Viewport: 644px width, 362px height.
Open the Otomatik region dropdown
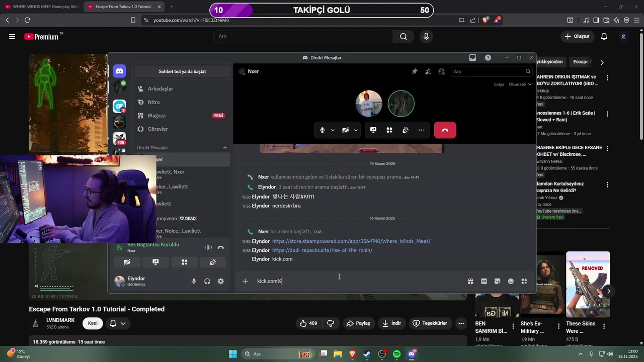pos(520,84)
